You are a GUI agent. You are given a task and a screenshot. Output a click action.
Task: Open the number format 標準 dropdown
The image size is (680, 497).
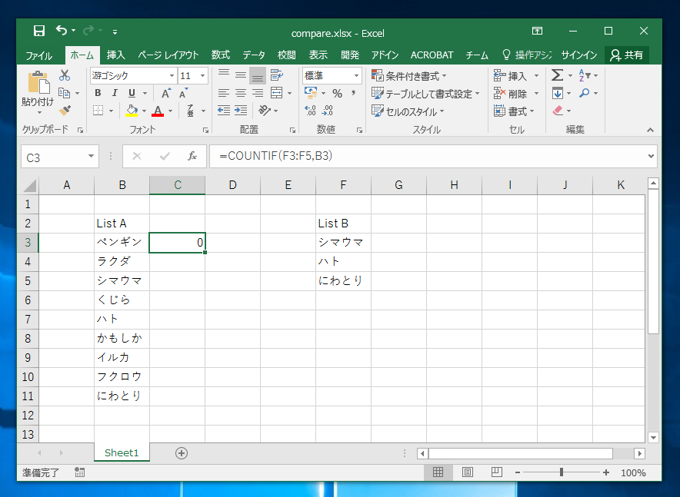(356, 76)
